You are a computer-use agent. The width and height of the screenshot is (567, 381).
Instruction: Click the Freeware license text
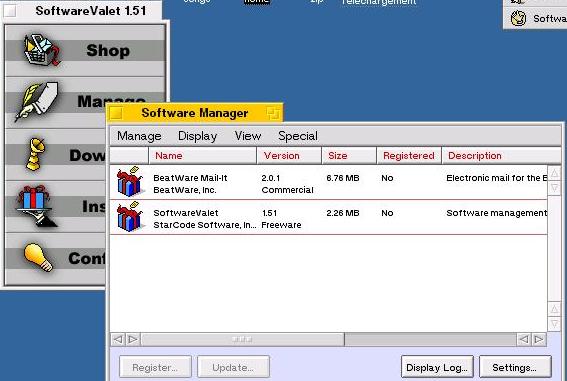click(281, 225)
